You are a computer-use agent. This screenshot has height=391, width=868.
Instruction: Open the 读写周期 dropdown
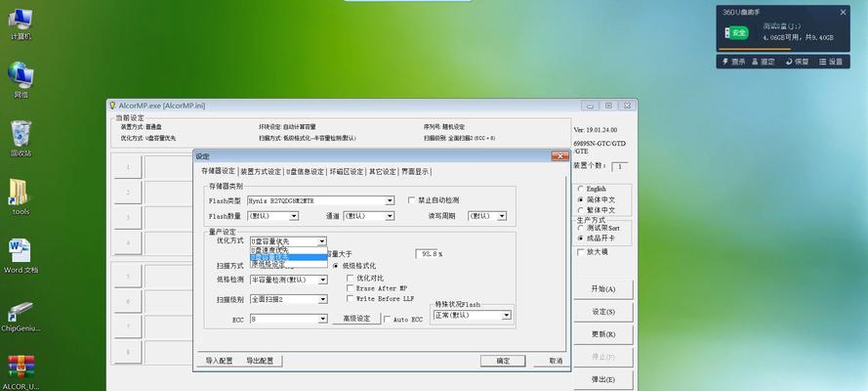point(502,216)
